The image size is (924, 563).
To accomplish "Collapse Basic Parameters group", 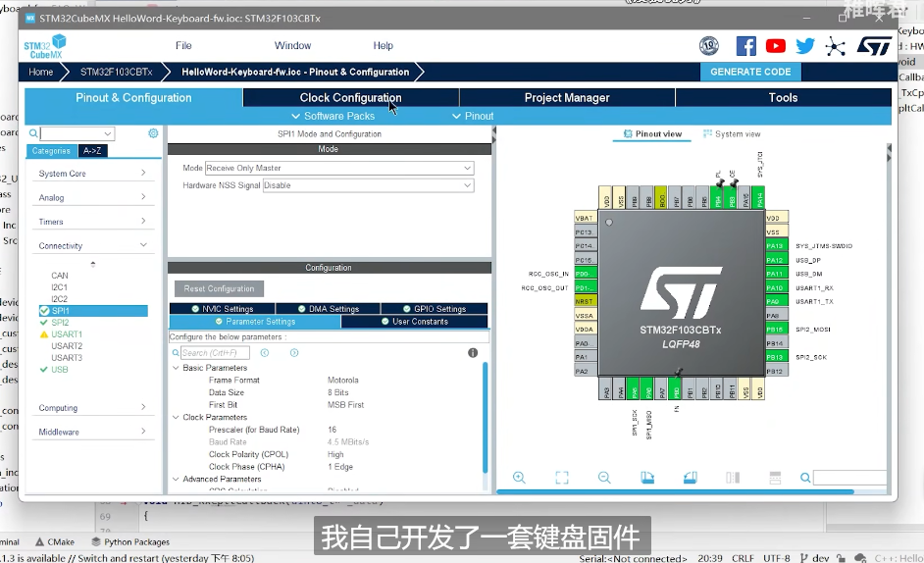I will [x=176, y=367].
